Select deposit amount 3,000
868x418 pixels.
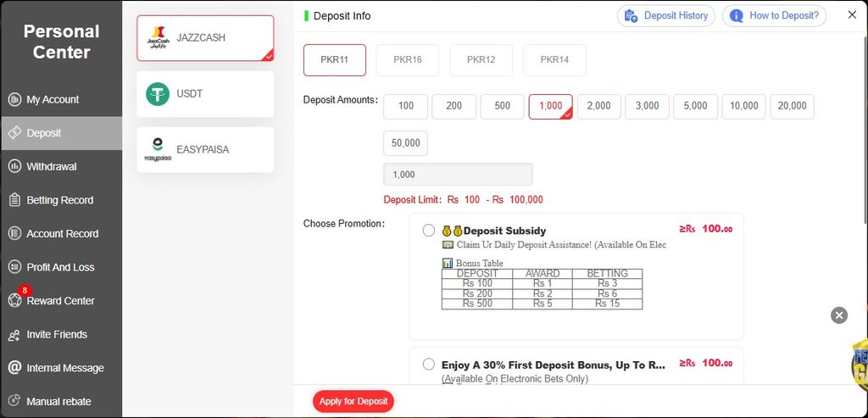coord(647,106)
